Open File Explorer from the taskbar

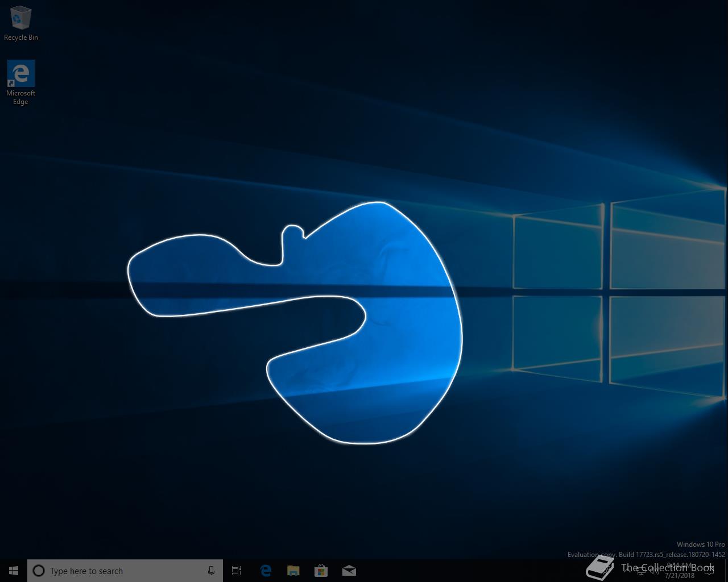(293, 571)
